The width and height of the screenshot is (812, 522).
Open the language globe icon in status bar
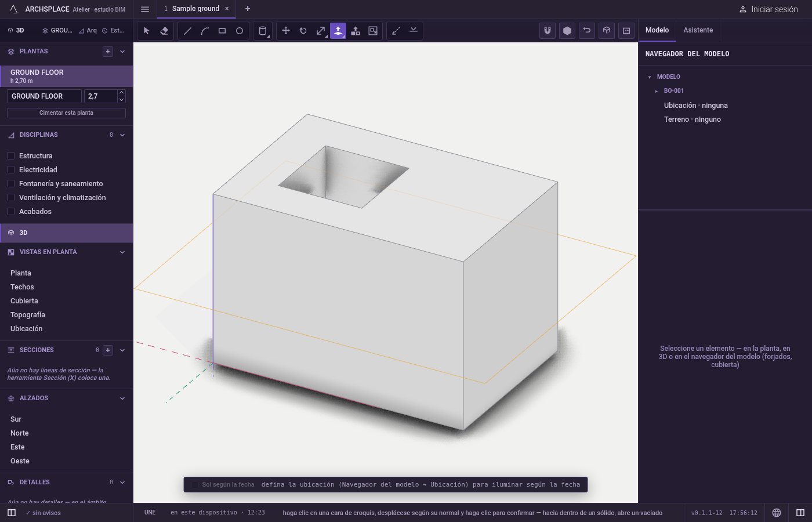coord(777,513)
